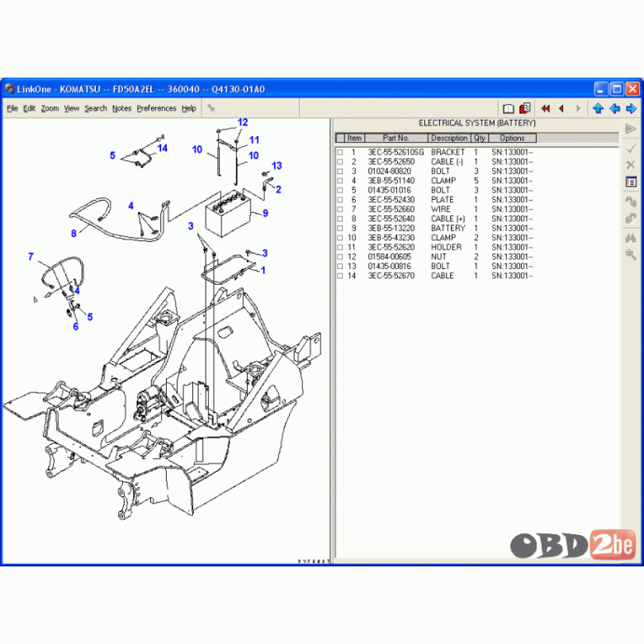644x644 pixels.
Task: Click the gray checkmark icon in side toolbar
Action: click(x=631, y=149)
